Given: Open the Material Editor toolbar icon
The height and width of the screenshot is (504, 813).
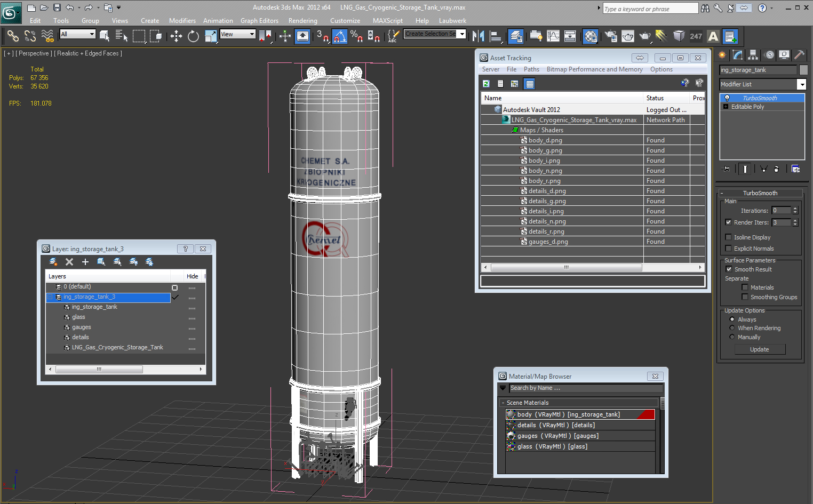Looking at the screenshot, I should coord(590,36).
